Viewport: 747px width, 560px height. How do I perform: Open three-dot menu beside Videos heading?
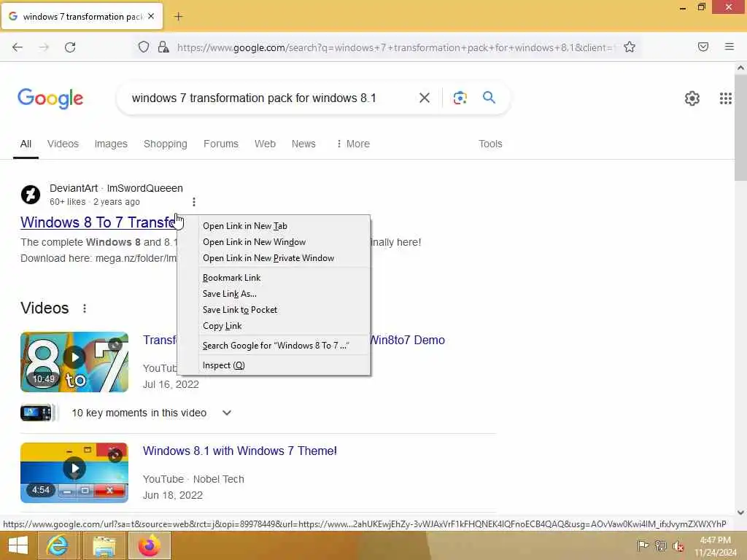(x=85, y=308)
